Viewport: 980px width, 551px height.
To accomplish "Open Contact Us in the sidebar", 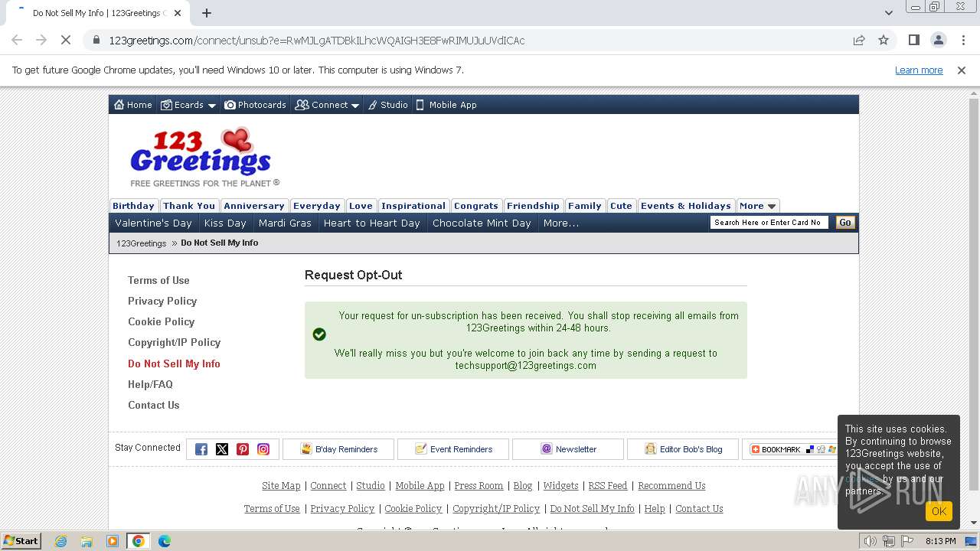I will [153, 405].
